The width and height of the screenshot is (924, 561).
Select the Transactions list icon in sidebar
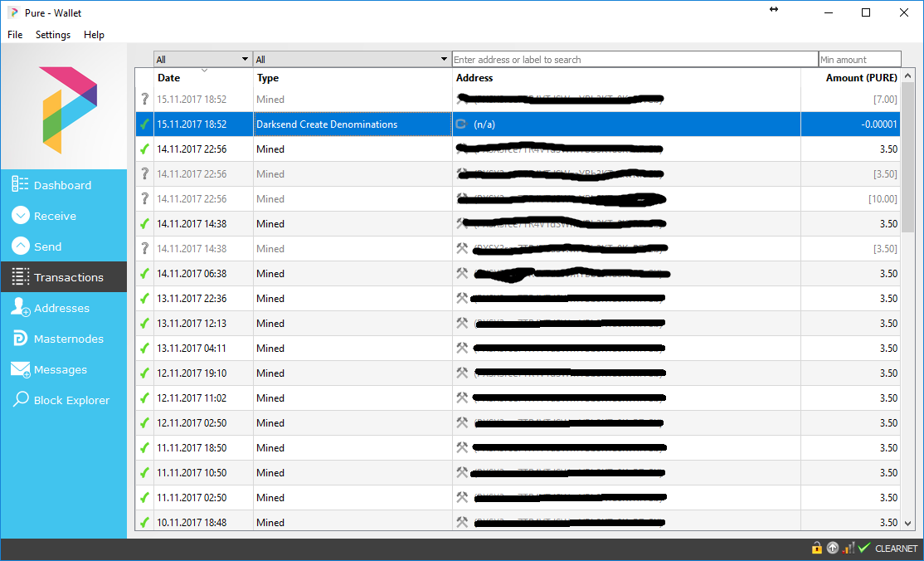coord(21,276)
